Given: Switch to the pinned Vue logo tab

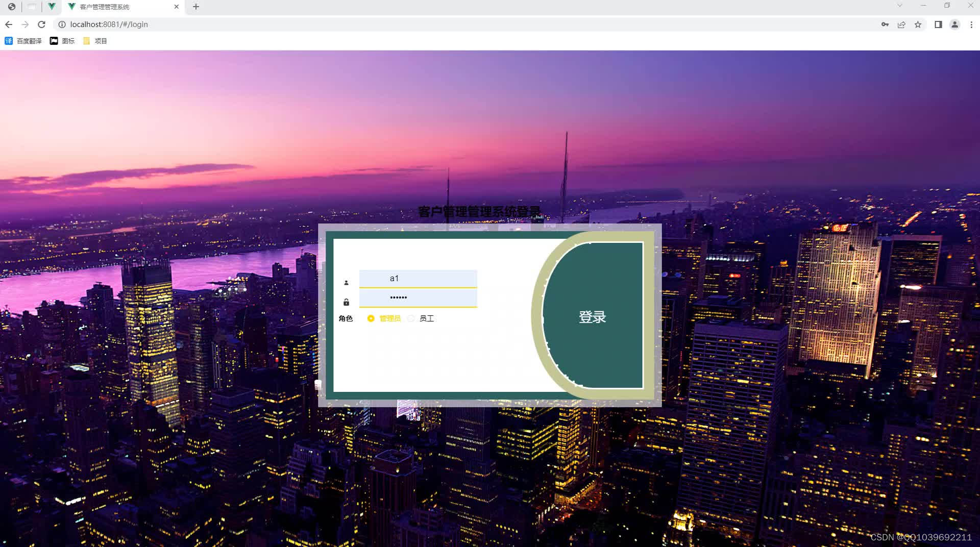Looking at the screenshot, I should (x=52, y=7).
